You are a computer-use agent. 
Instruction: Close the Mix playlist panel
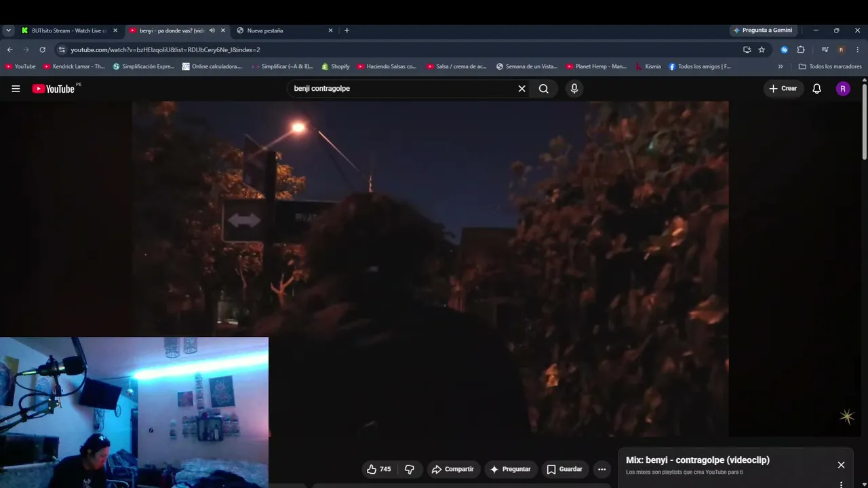(x=841, y=465)
